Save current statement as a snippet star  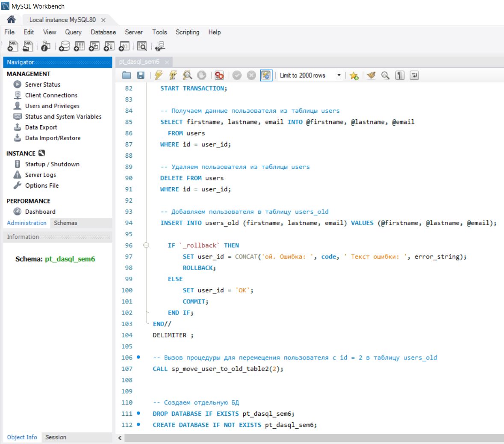(354, 76)
